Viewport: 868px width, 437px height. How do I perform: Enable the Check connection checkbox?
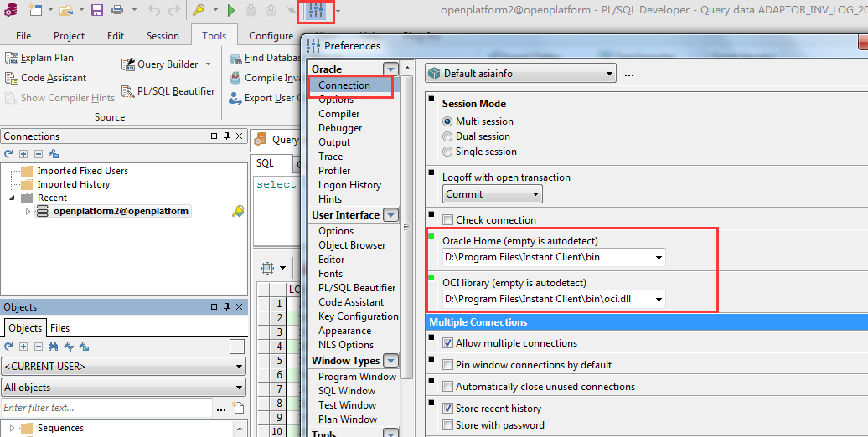point(448,219)
